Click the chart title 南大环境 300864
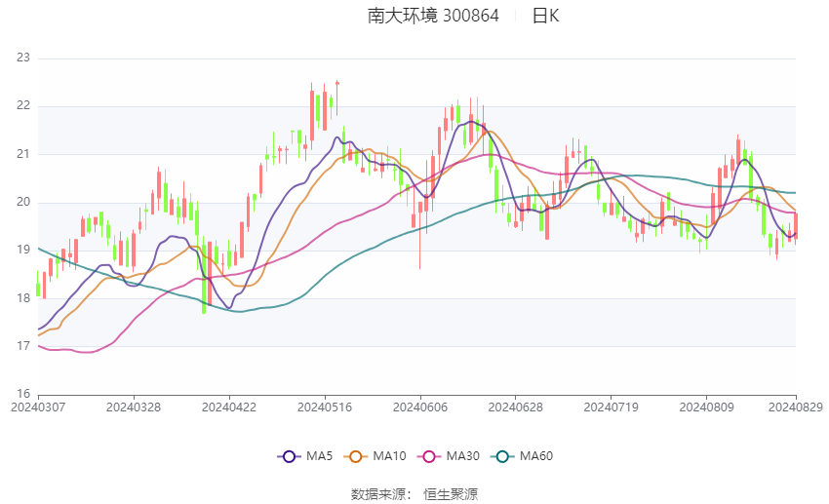This screenshot has width=829, height=504. [433, 16]
